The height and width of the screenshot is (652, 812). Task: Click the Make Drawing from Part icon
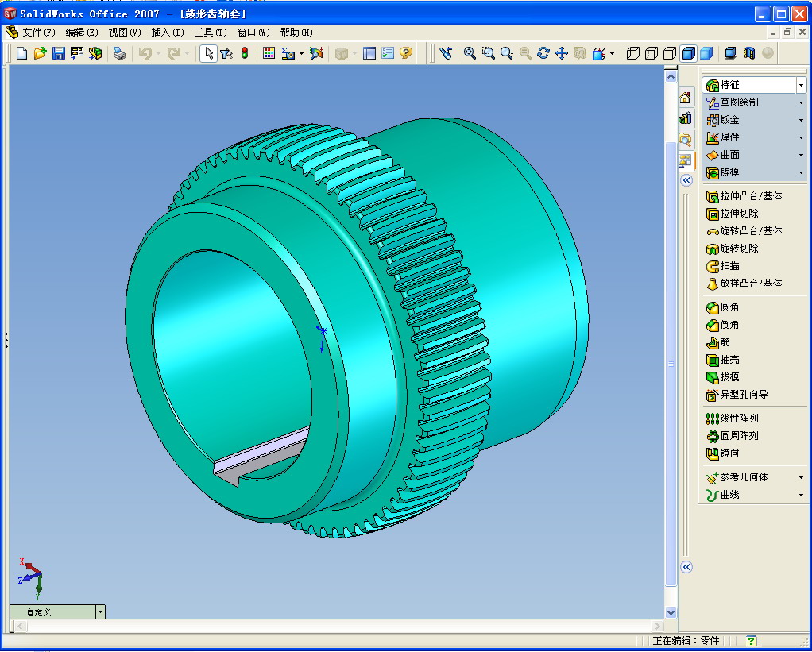tap(77, 52)
